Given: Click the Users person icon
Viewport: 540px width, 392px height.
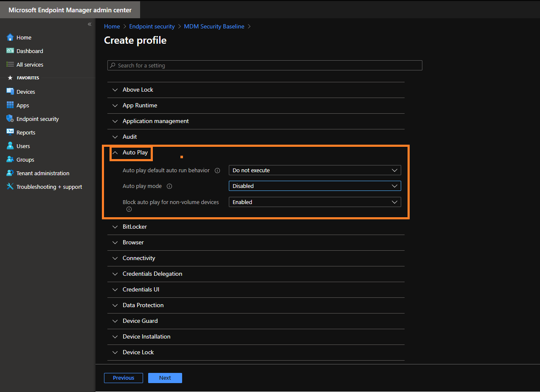Looking at the screenshot, I should [10, 146].
